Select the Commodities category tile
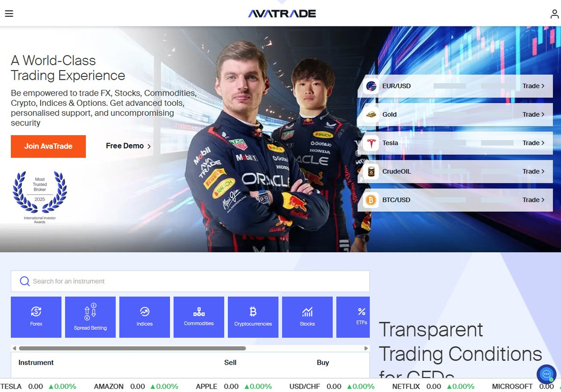 tap(199, 317)
